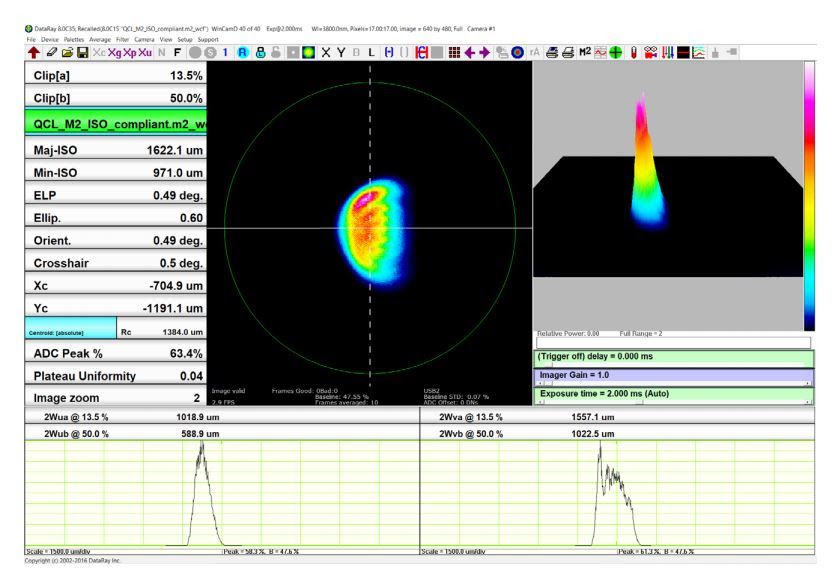Open the M2 measurement dialog icon
The height and width of the screenshot is (577, 832).
click(x=585, y=52)
